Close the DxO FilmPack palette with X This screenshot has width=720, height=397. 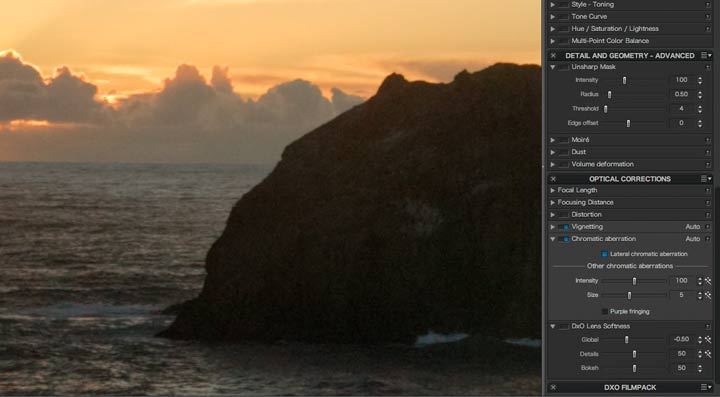(x=553, y=388)
